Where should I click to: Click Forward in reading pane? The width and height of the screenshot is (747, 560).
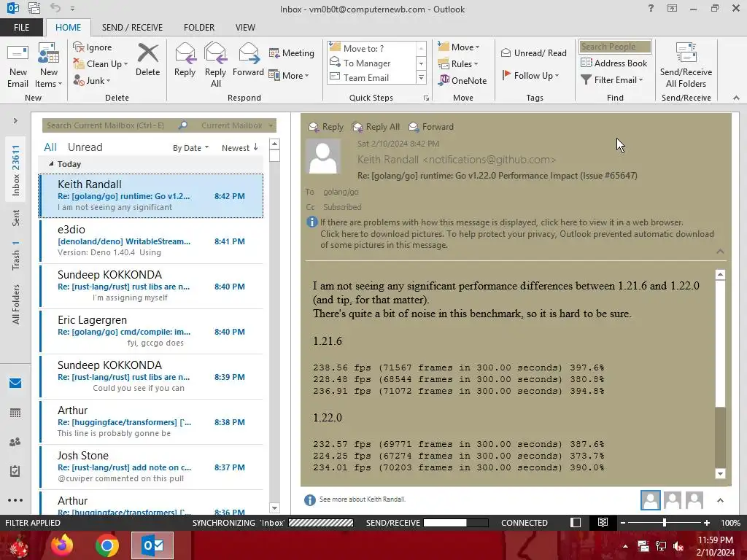(431, 127)
